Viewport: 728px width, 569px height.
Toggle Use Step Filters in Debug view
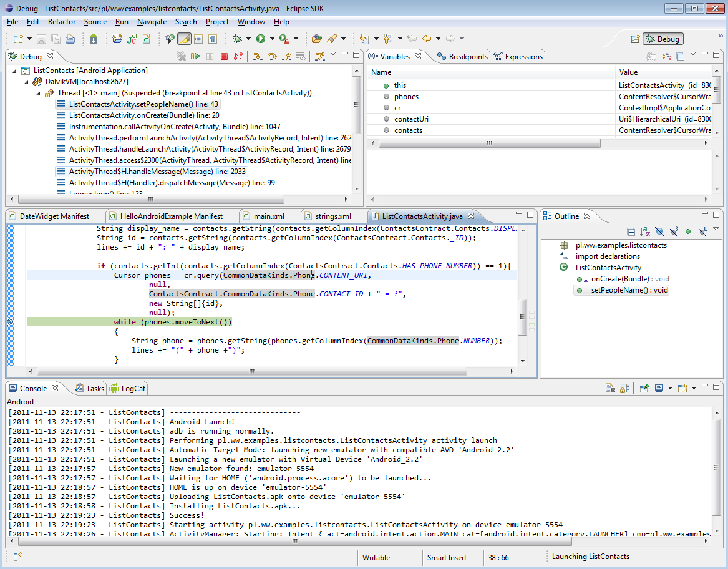point(319,56)
